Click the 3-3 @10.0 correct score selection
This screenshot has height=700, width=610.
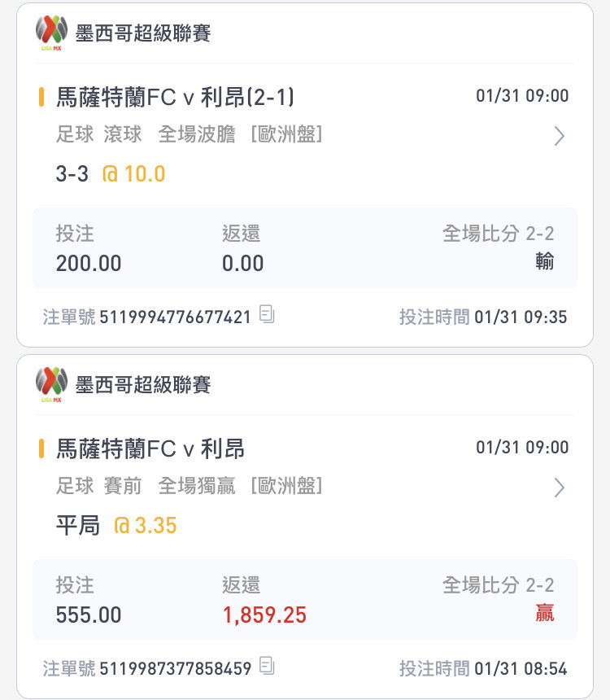[111, 173]
